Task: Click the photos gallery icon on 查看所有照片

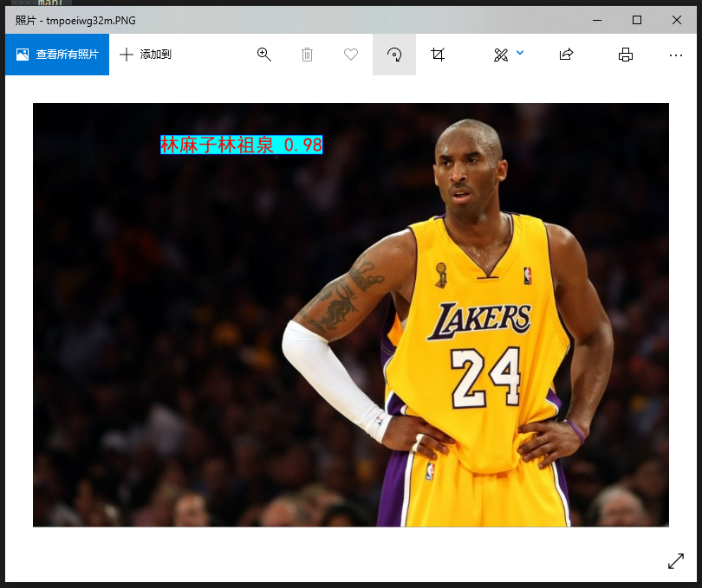Action: [21, 54]
